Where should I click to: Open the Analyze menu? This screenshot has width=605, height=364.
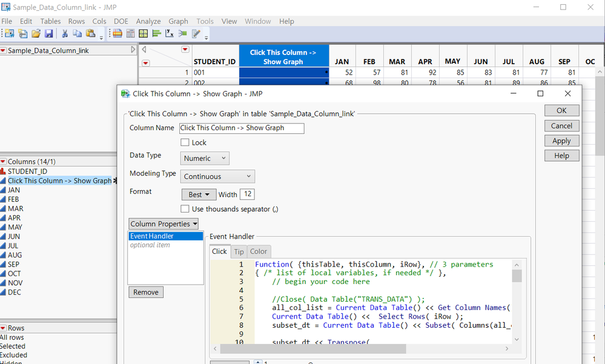148,21
